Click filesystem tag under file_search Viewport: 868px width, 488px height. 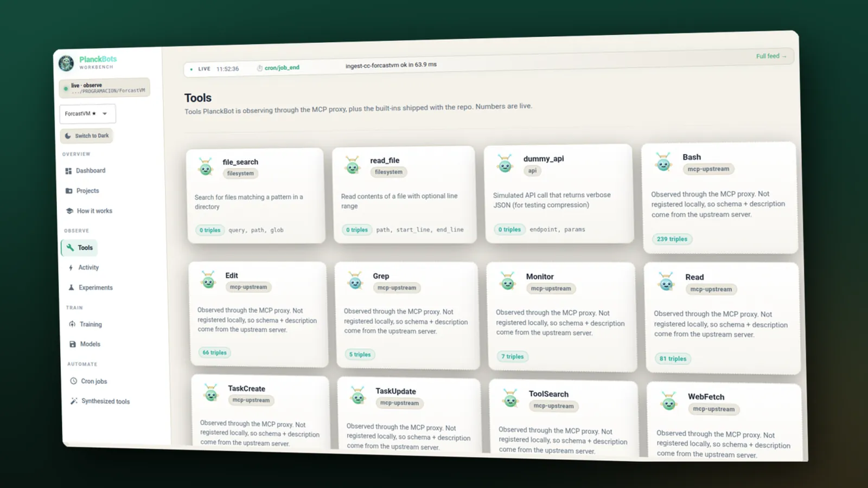click(x=240, y=174)
